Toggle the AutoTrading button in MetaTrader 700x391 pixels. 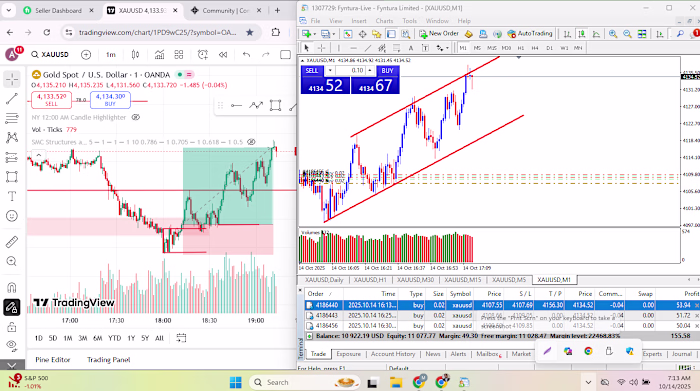click(x=530, y=33)
